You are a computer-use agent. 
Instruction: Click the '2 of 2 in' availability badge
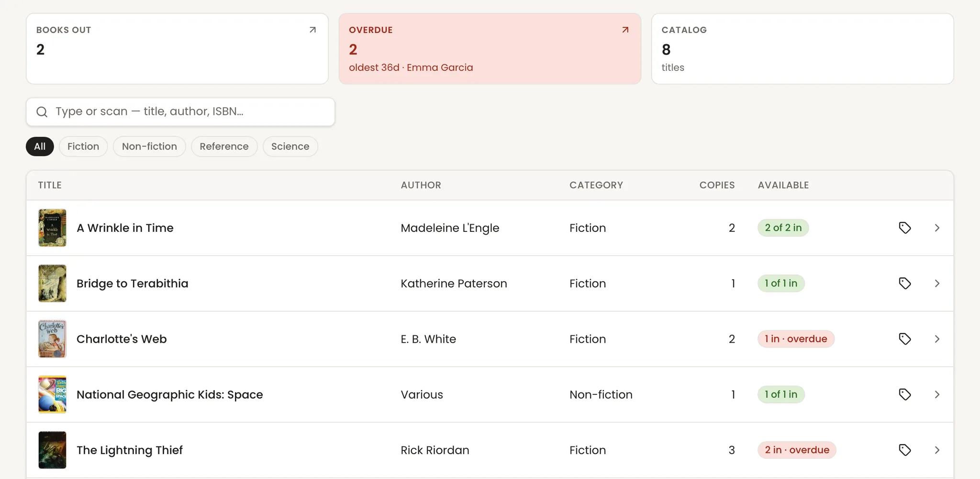pos(783,228)
